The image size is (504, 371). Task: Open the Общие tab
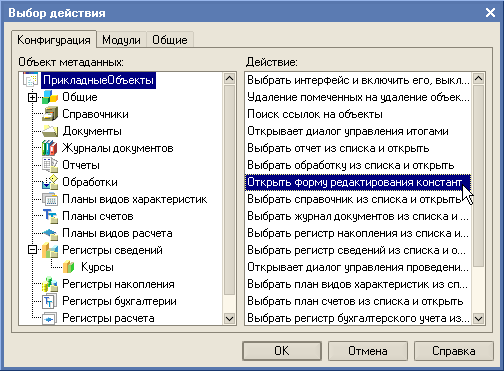point(170,40)
